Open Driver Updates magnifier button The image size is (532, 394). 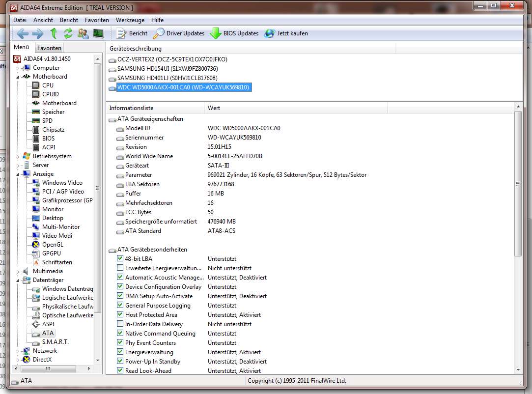178,33
